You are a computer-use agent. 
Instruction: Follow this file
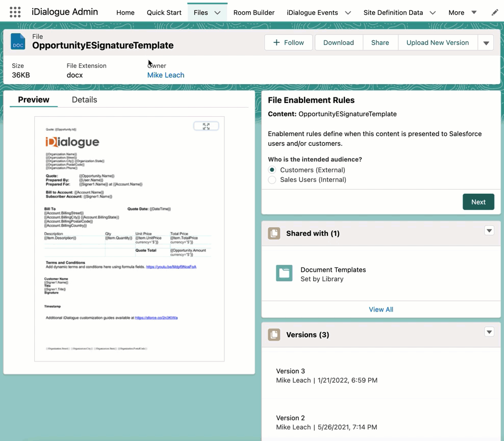(x=288, y=43)
